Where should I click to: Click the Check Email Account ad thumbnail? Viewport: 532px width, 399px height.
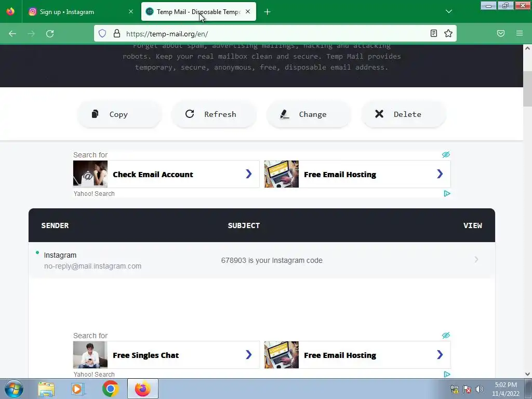coord(90,174)
